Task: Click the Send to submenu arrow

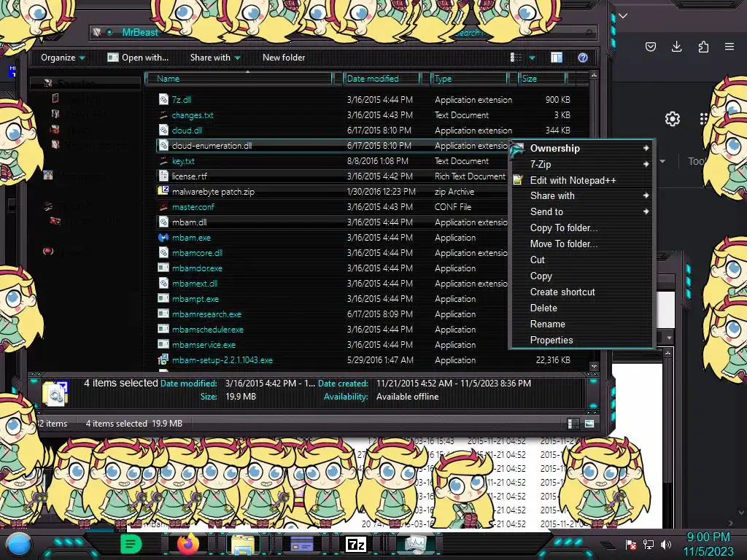Action: tap(646, 211)
